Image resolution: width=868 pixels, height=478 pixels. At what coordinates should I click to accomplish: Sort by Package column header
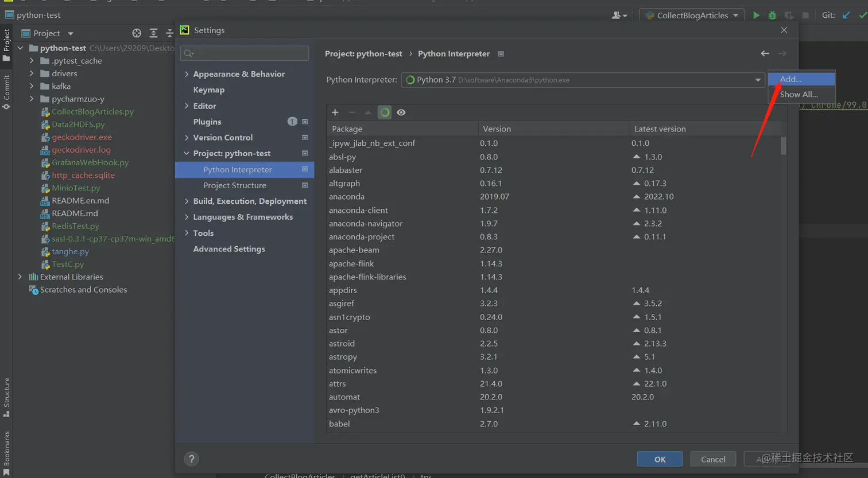402,129
